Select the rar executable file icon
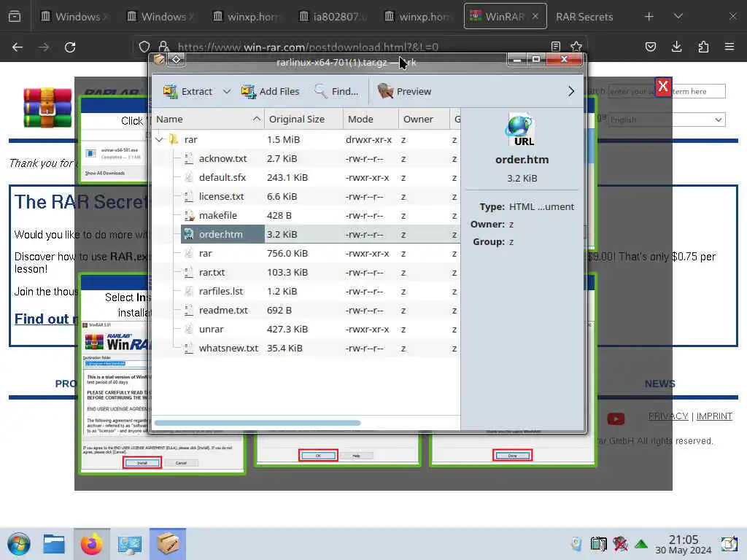 pyautogui.click(x=189, y=253)
